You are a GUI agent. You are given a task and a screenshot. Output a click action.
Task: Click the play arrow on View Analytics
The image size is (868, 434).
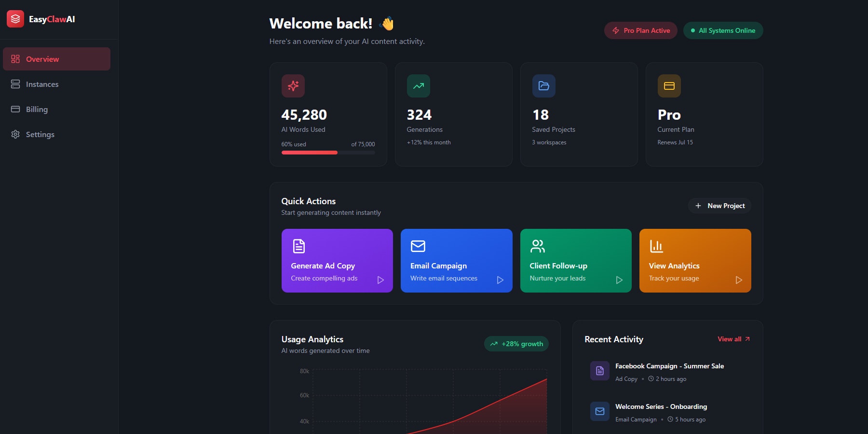pyautogui.click(x=739, y=280)
